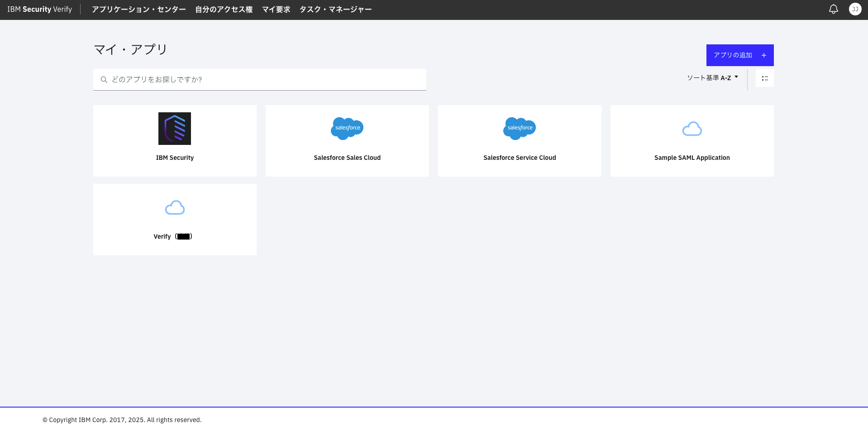The width and height of the screenshot is (868, 432).
Task: Focus the どのアプリをお探しですか search field
Action: (260, 80)
